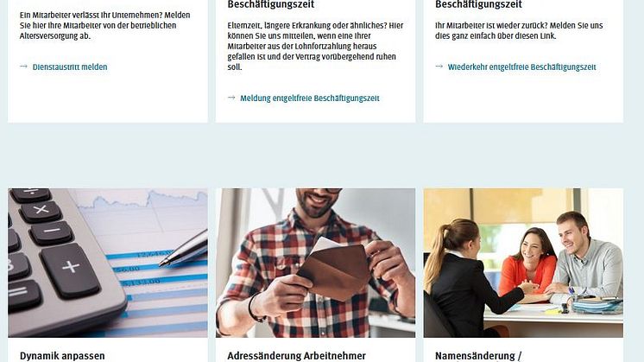644x362 pixels.
Task: Open the Adressänderung Arbeitnehmer heading
Action: (297, 356)
